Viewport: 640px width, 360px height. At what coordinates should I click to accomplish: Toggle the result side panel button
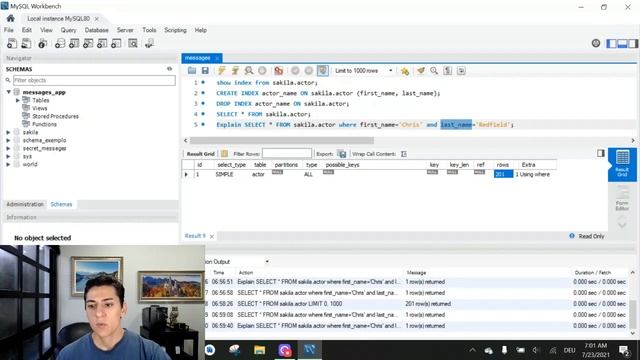pos(600,153)
